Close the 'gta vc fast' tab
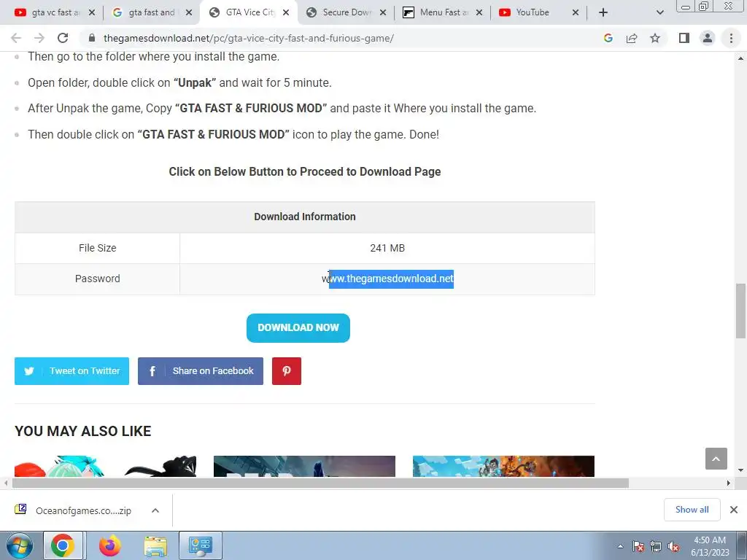Image resolution: width=747 pixels, height=560 pixels. (92, 12)
